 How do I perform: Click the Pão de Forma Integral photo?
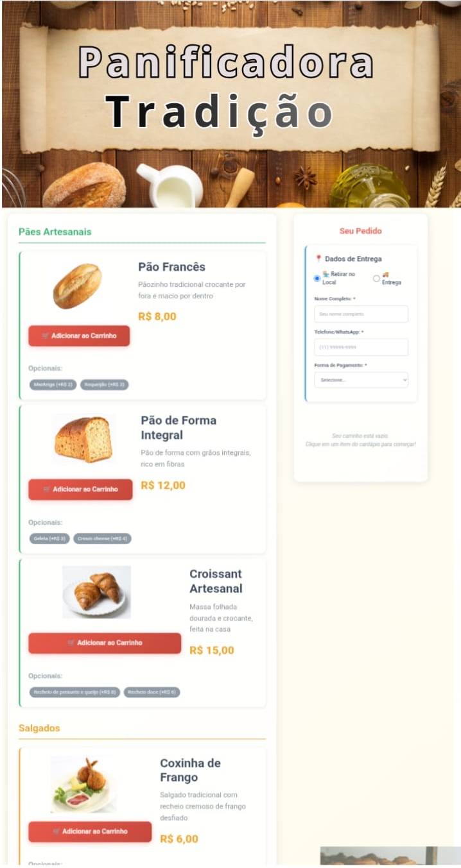[x=83, y=439]
